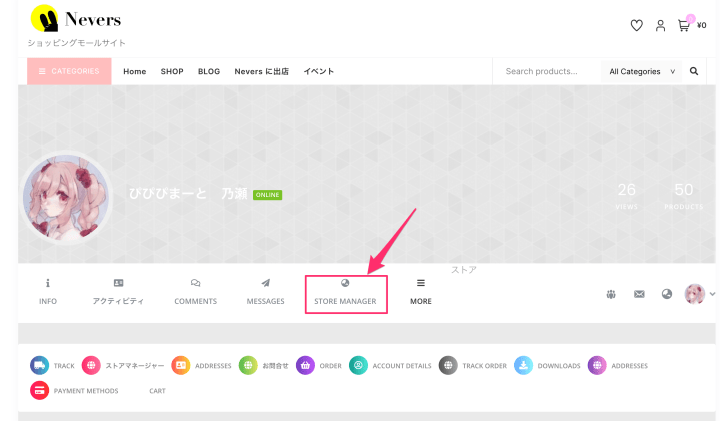The image size is (720, 421).
Task: Click the ショッピングモールサイト tagline
Action: click(76, 43)
